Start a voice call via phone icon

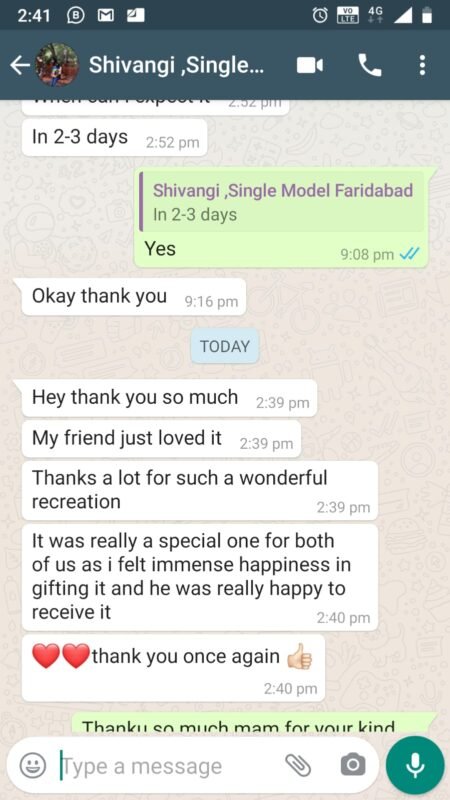[370, 65]
